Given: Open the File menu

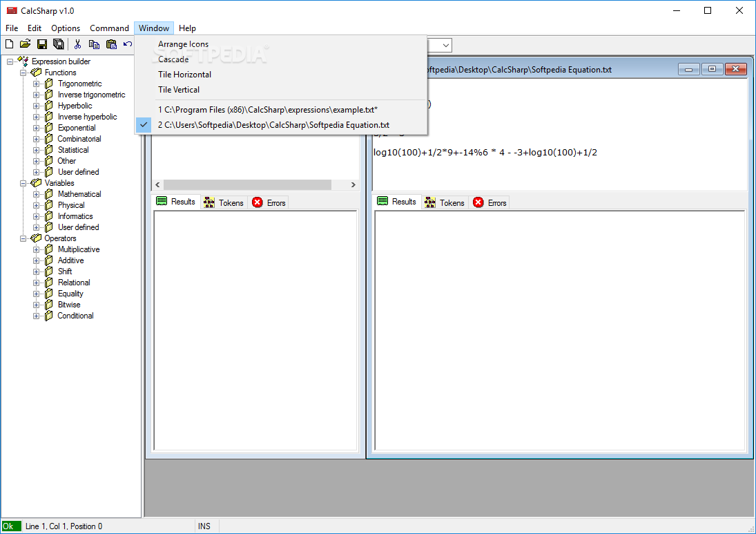Looking at the screenshot, I should click(12, 28).
